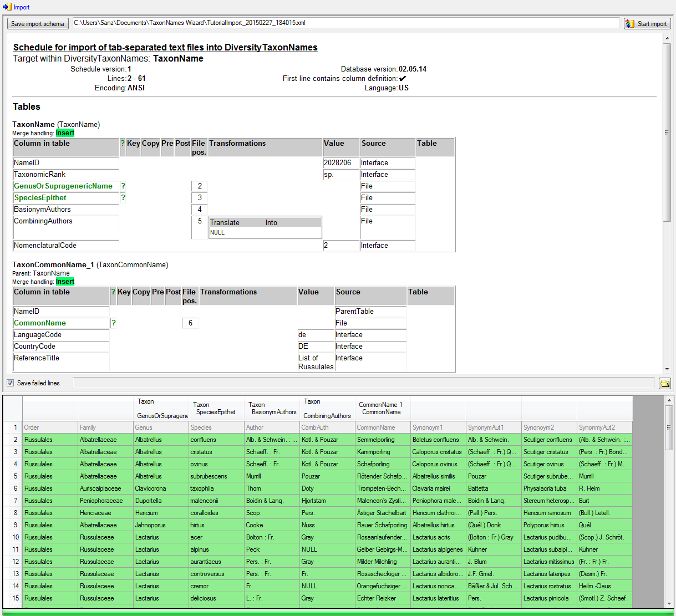The image size is (676, 616).
Task: Click the wizard icon on Start import
Action: [x=629, y=24]
